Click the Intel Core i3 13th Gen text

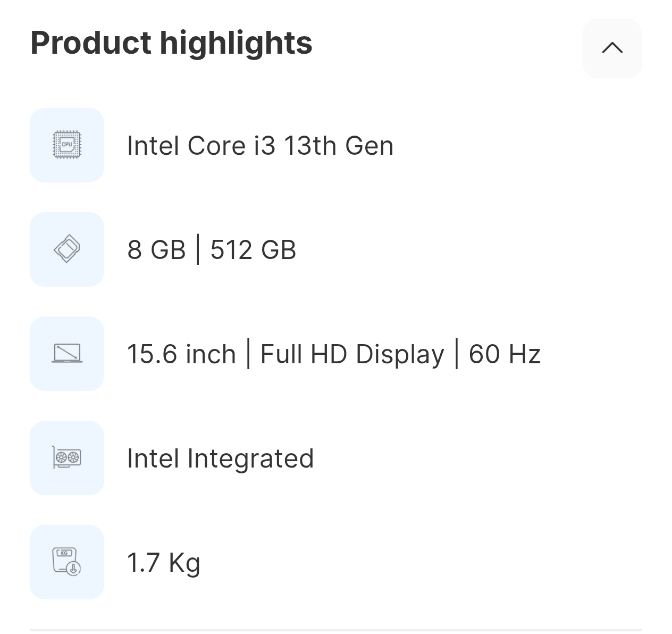[x=260, y=145]
